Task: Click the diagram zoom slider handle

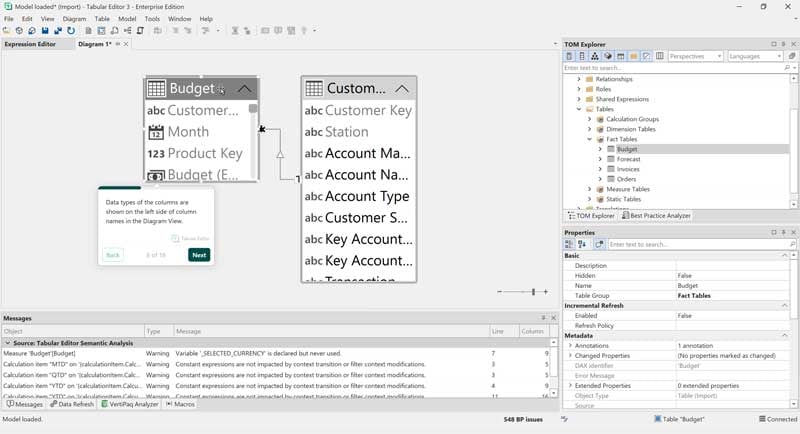Action: click(x=533, y=292)
